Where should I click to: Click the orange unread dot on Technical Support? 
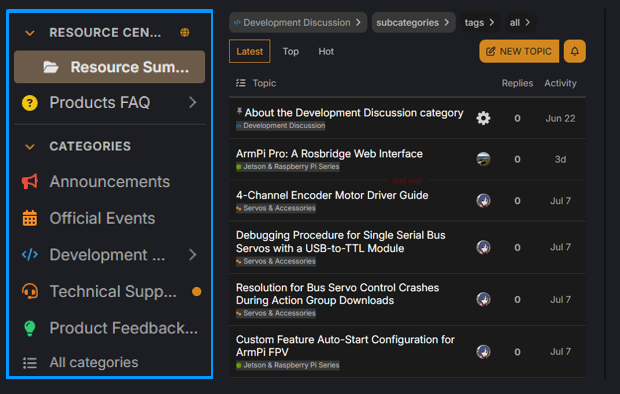coord(197,292)
